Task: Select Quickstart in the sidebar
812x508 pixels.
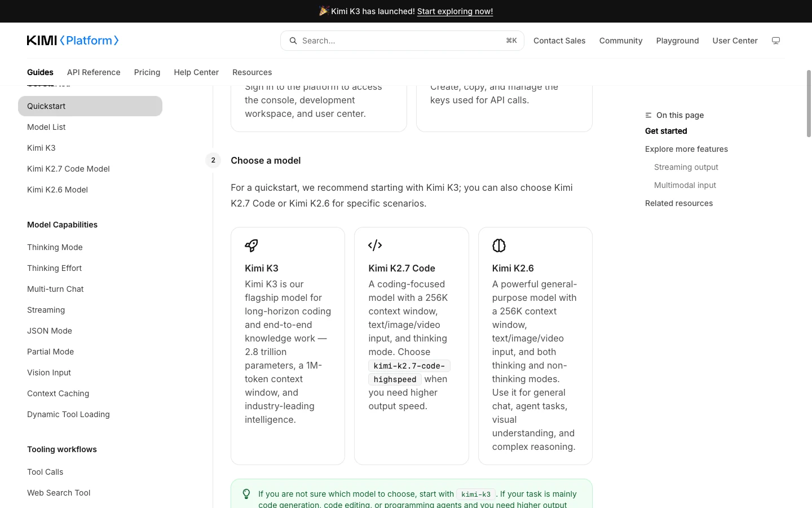Action: (90, 106)
